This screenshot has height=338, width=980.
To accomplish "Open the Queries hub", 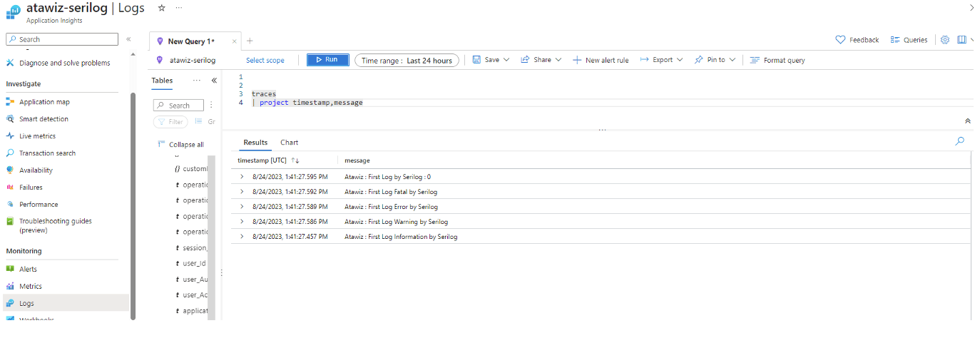I will coord(909,40).
